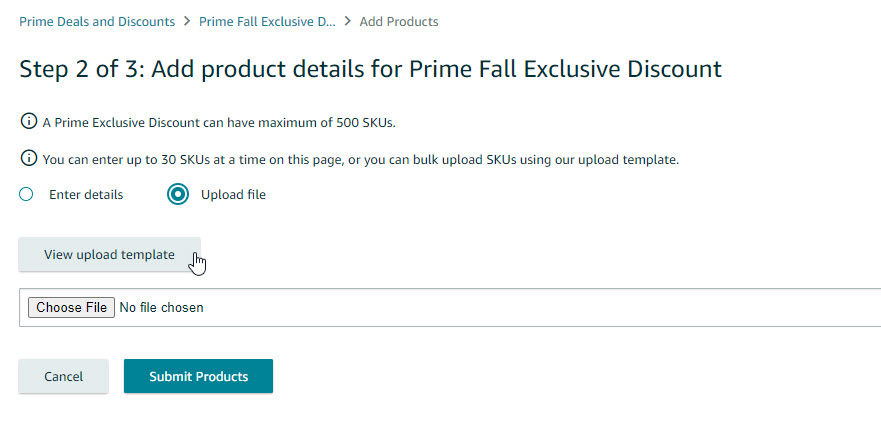Click the Step 2 of 3 heading
The height and width of the screenshot is (445, 881).
(x=370, y=70)
